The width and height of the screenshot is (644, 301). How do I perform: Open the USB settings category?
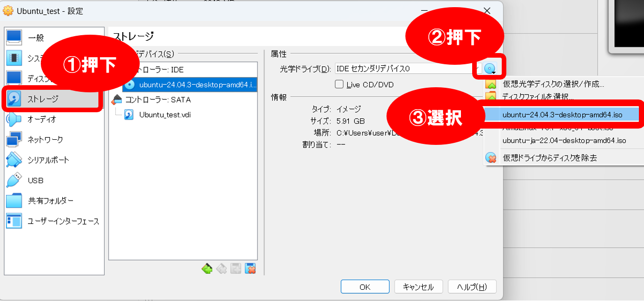(x=36, y=180)
